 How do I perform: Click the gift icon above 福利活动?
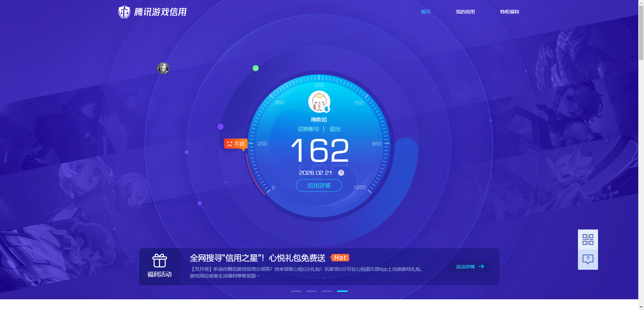pos(159,261)
